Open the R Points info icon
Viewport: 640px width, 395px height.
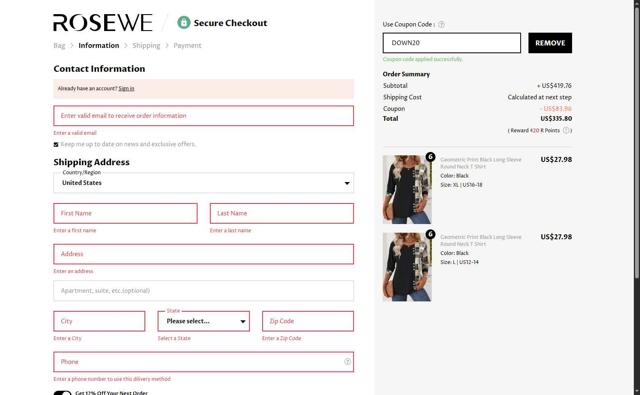click(x=566, y=131)
